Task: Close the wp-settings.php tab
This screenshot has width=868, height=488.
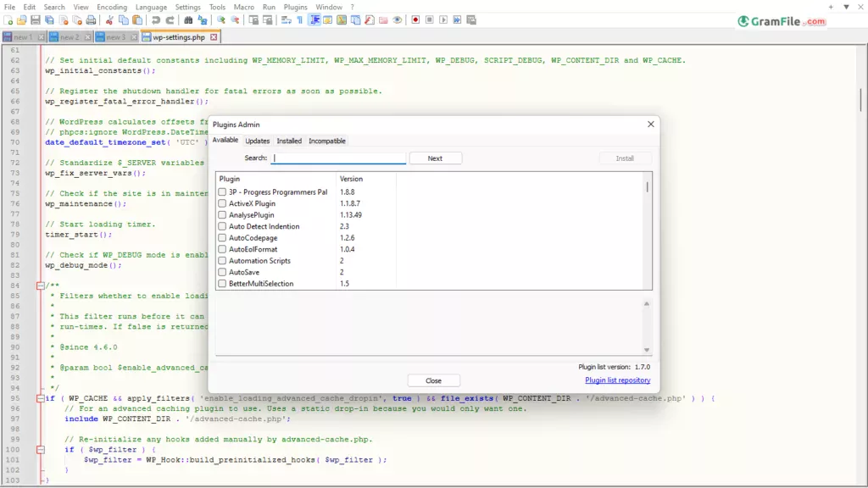Action: [x=214, y=37]
